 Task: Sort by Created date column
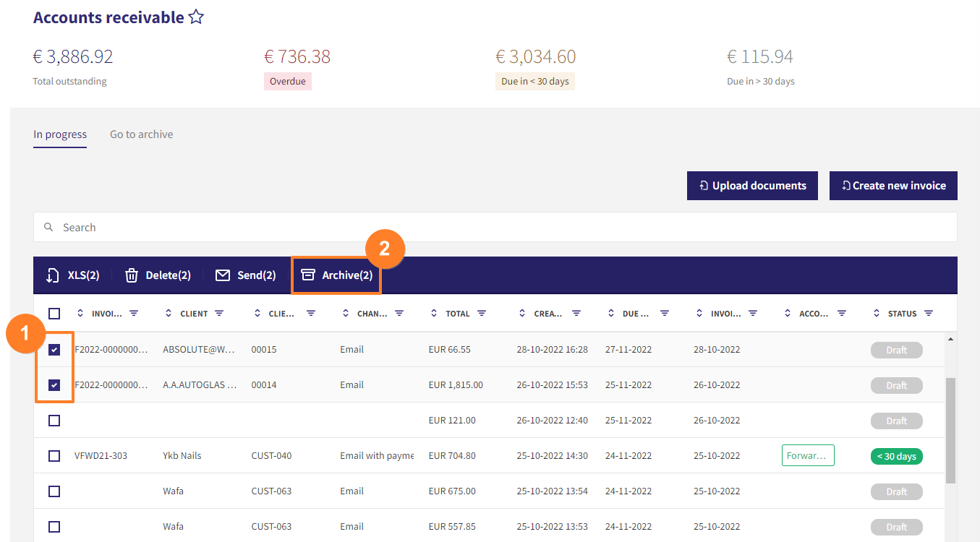point(523,314)
